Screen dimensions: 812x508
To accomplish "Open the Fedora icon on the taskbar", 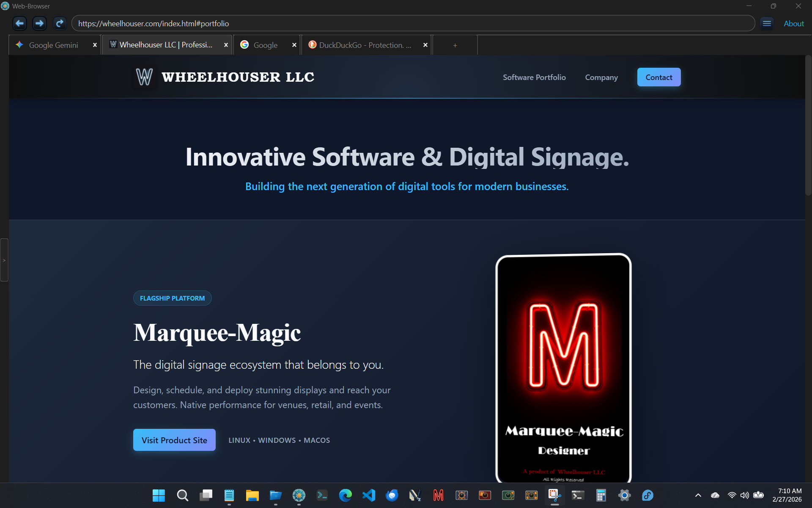I will point(647,495).
